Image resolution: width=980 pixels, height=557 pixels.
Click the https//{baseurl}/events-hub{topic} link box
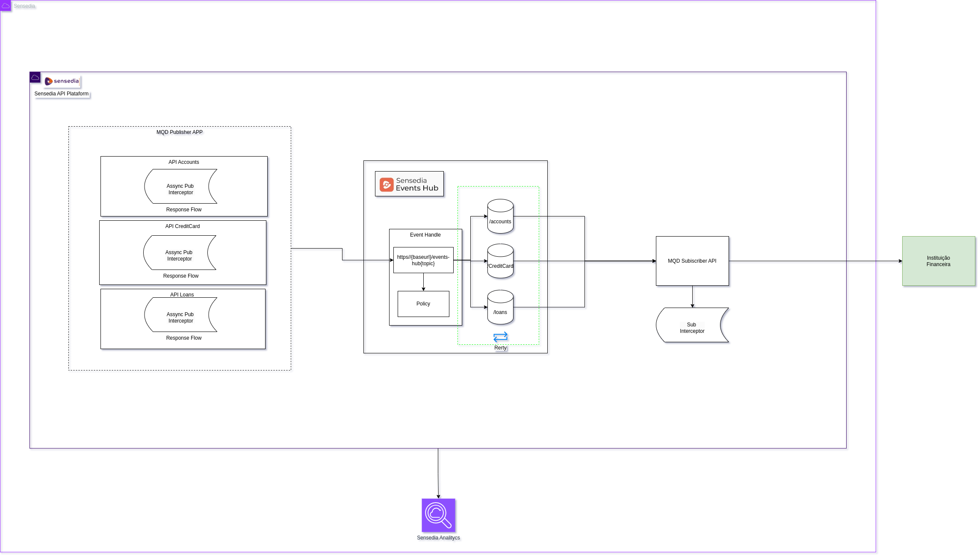[x=423, y=259]
